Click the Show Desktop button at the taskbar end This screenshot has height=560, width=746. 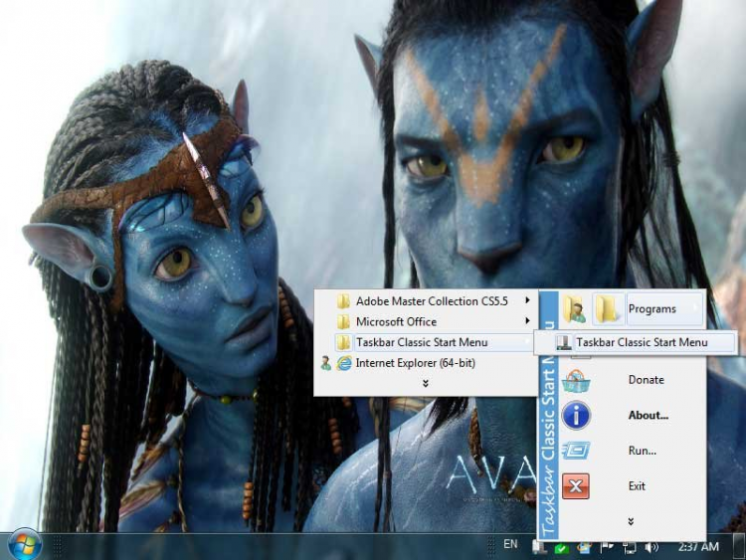[x=739, y=546]
